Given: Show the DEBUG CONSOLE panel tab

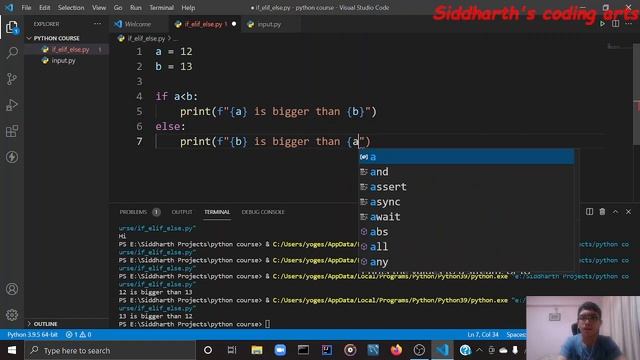Looking at the screenshot, I should point(263,212).
